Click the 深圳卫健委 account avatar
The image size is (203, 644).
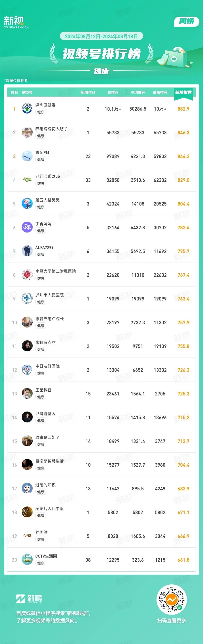click(x=27, y=109)
